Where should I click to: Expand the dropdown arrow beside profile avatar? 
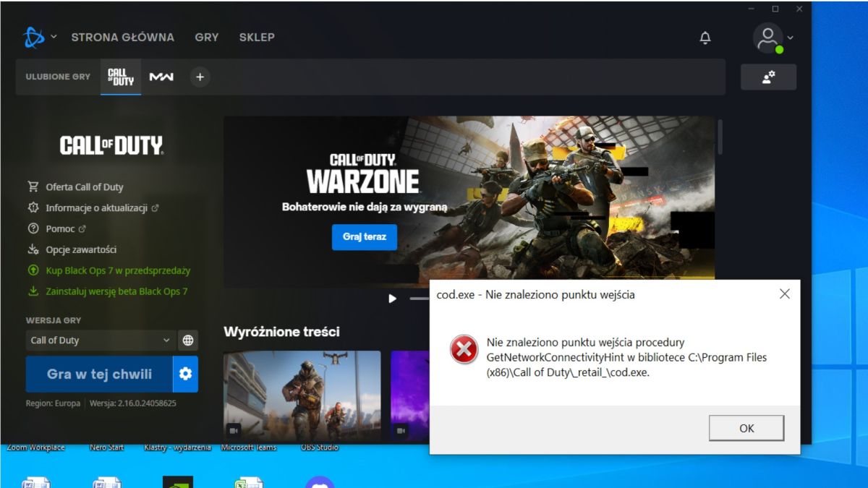pos(790,38)
